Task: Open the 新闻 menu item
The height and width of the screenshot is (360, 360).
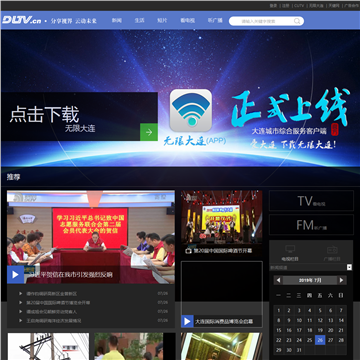Action: [x=117, y=20]
